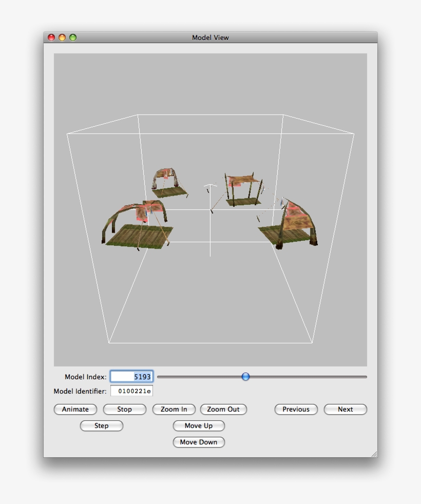This screenshot has width=421, height=504.
Task: Select Next to load the next model
Action: pos(345,409)
